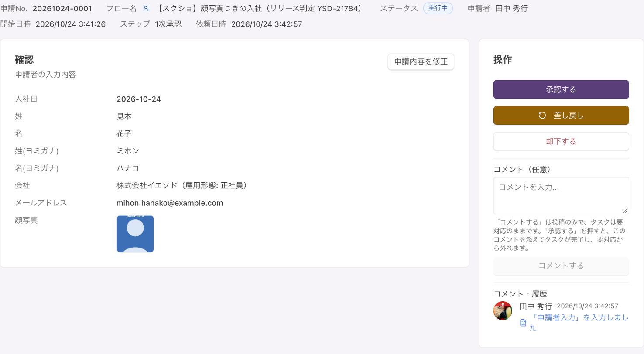Click the surname reading ミホン
The image size is (644, 354).
point(128,151)
